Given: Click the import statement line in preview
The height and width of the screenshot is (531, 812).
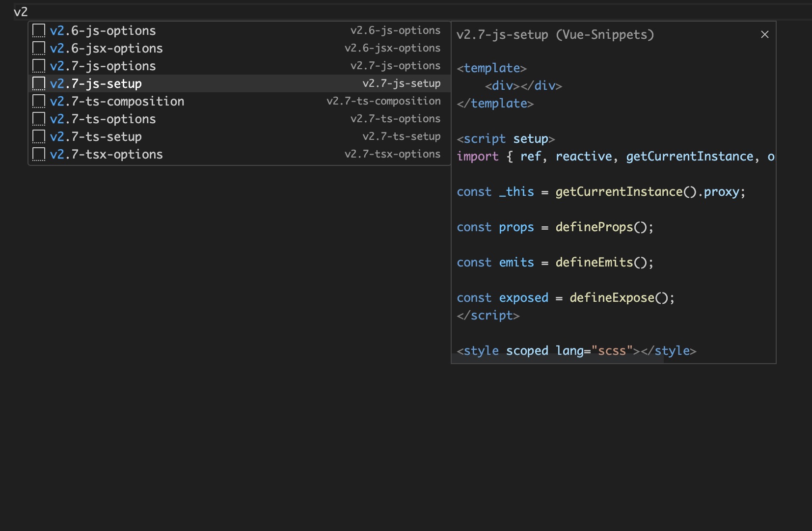Looking at the screenshot, I should click(x=616, y=157).
